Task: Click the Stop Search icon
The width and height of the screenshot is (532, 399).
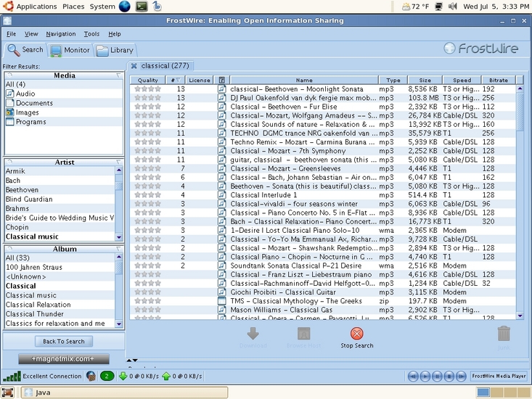Action: pyautogui.click(x=356, y=333)
